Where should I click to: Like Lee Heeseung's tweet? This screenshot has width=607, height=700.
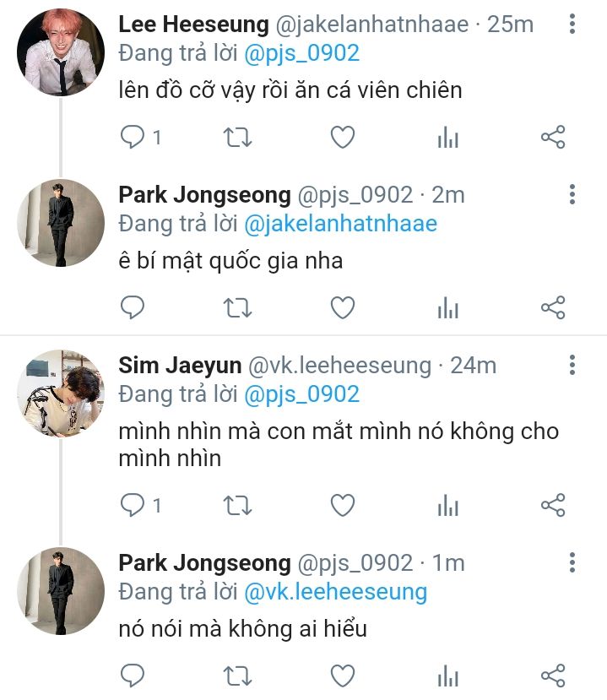coord(342,138)
